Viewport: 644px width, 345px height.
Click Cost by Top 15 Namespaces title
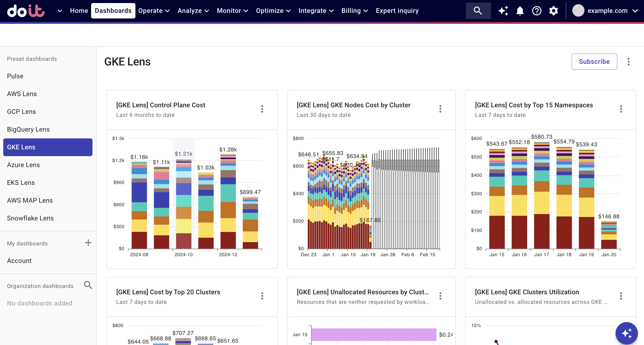click(x=534, y=105)
